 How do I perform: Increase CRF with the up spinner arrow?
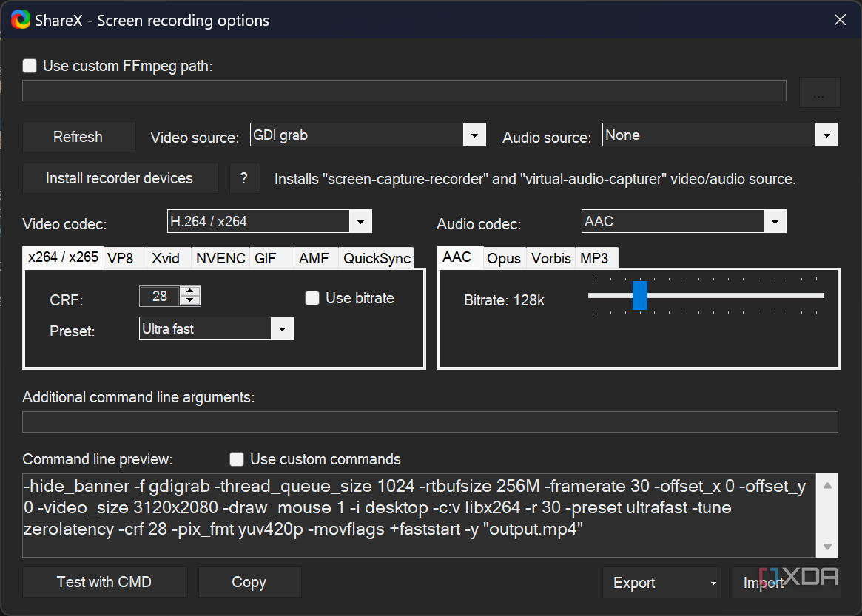(190, 291)
